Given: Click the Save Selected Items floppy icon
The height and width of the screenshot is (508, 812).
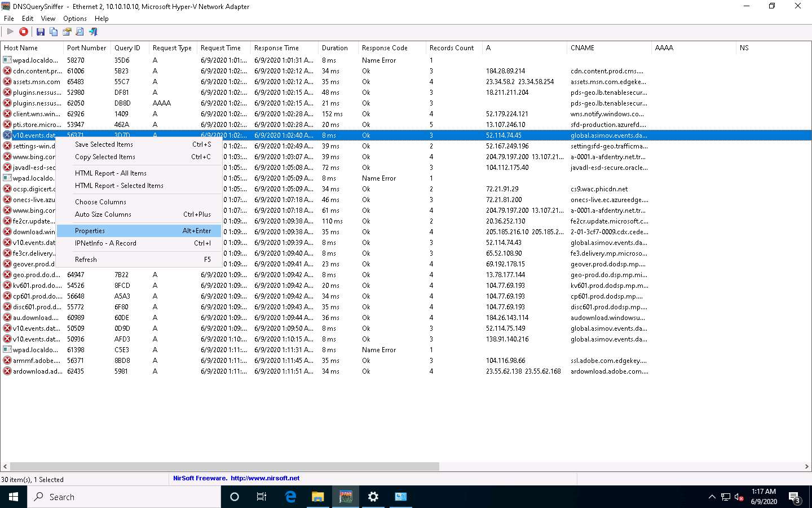Looking at the screenshot, I should point(40,32).
